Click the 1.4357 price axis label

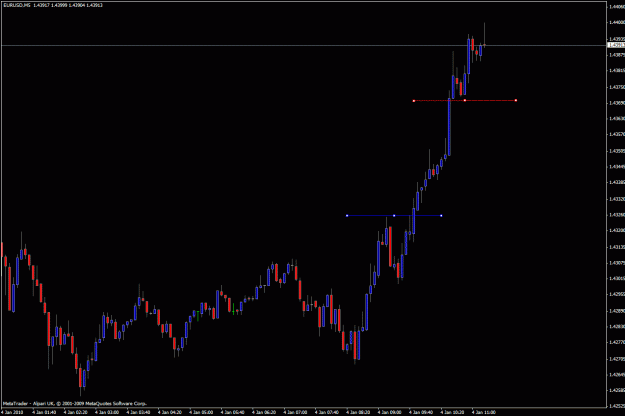click(617, 134)
